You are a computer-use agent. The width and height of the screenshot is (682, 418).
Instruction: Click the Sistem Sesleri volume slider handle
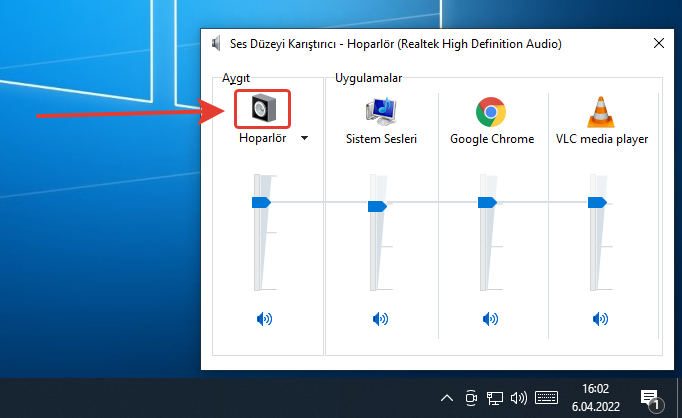click(x=377, y=206)
